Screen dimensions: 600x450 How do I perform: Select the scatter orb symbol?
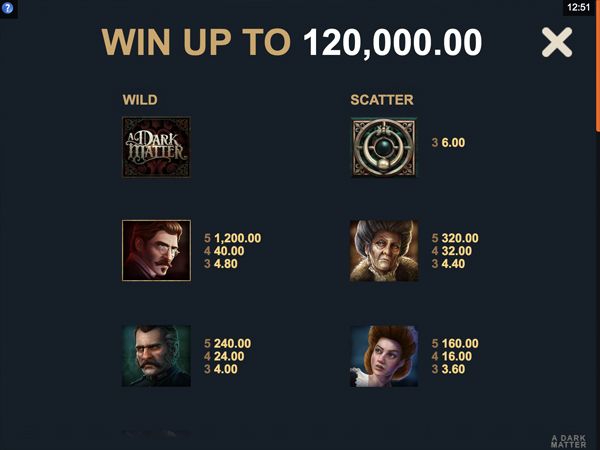coord(384,147)
